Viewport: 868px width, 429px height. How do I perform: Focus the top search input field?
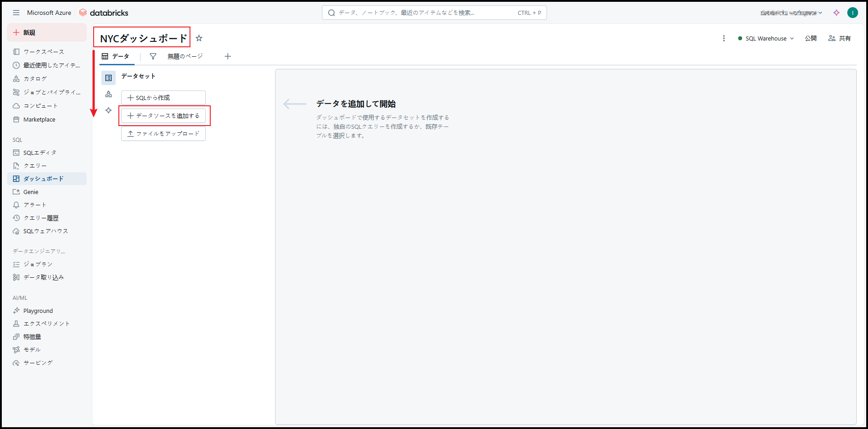click(x=423, y=13)
